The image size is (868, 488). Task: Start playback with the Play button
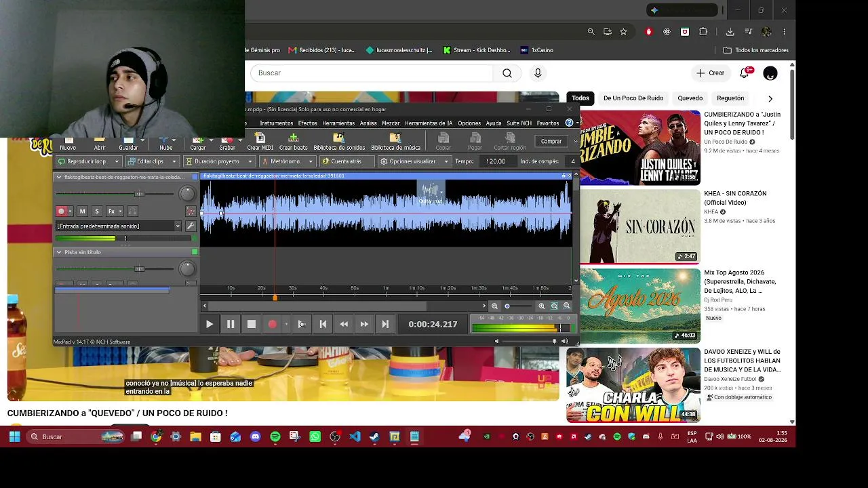210,324
